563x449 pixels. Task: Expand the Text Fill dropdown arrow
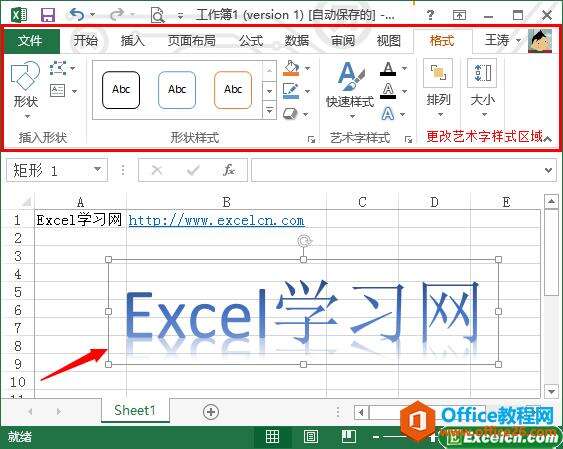tap(404, 68)
